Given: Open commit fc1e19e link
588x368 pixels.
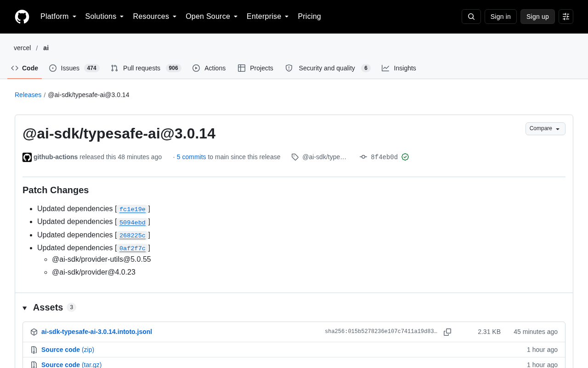Looking at the screenshot, I should [132, 209].
